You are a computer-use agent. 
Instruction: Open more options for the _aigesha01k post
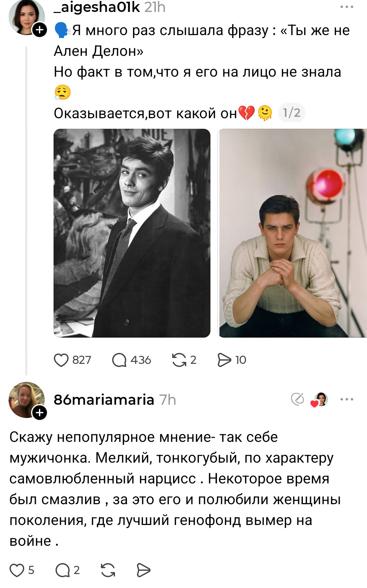[x=347, y=7]
